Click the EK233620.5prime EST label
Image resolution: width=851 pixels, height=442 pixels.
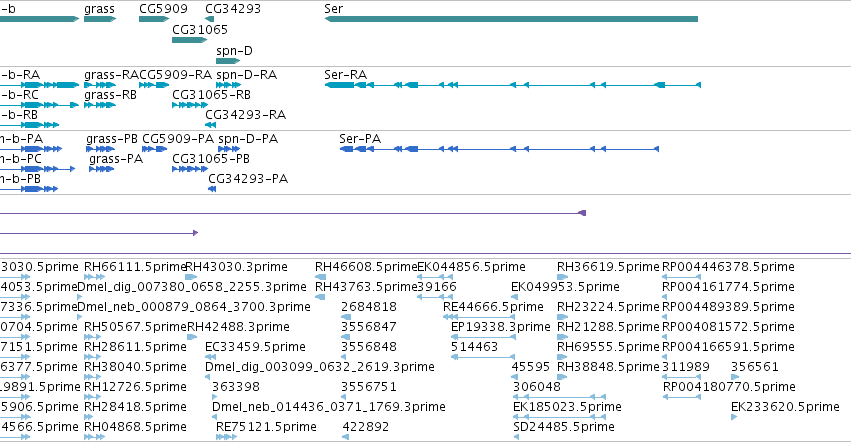point(785,407)
